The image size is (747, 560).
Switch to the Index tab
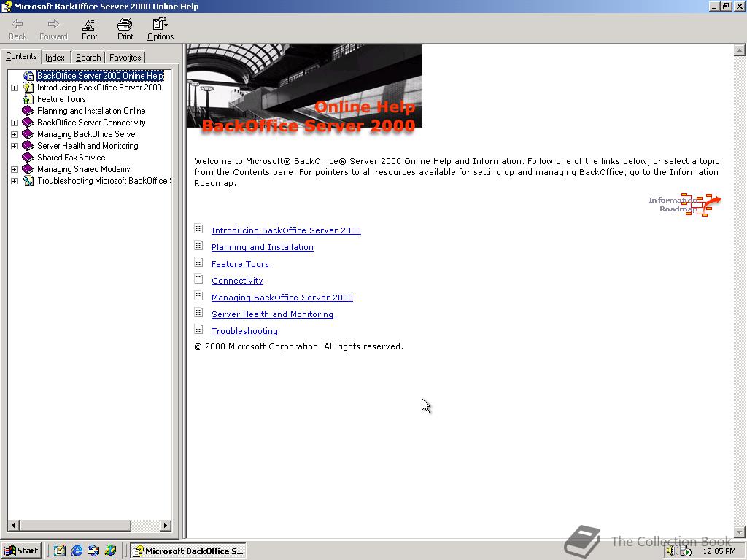55,58
